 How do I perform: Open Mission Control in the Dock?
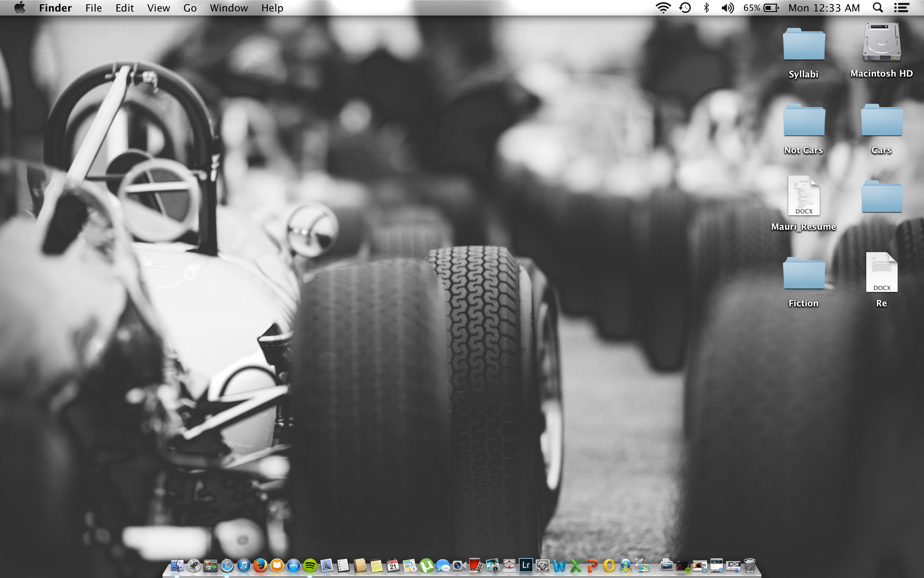coord(210,565)
